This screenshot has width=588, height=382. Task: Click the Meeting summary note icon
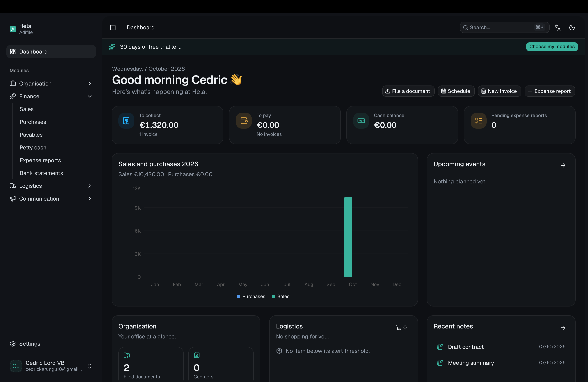(440, 363)
